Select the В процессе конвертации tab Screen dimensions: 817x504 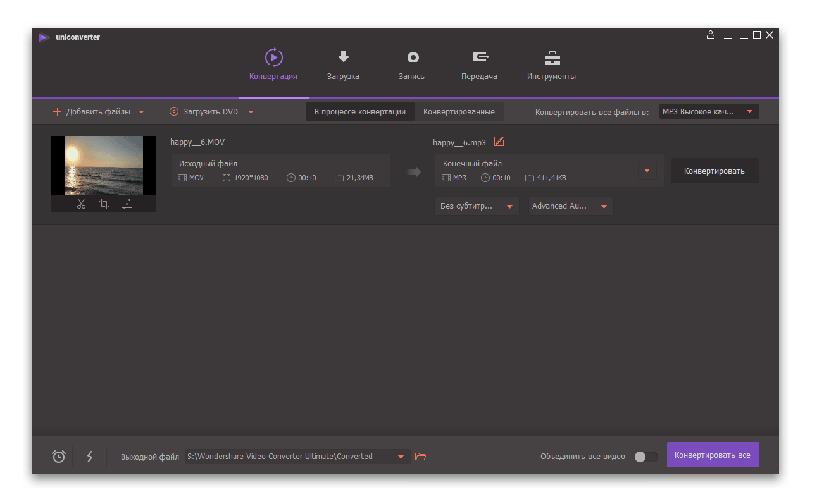(x=360, y=112)
